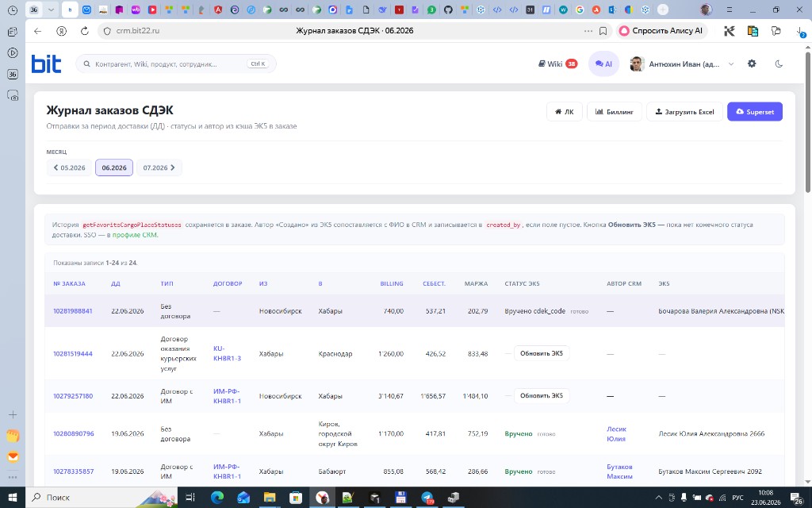Open order 10281519444
Screen dimensions: 812x508
[x=72, y=353]
